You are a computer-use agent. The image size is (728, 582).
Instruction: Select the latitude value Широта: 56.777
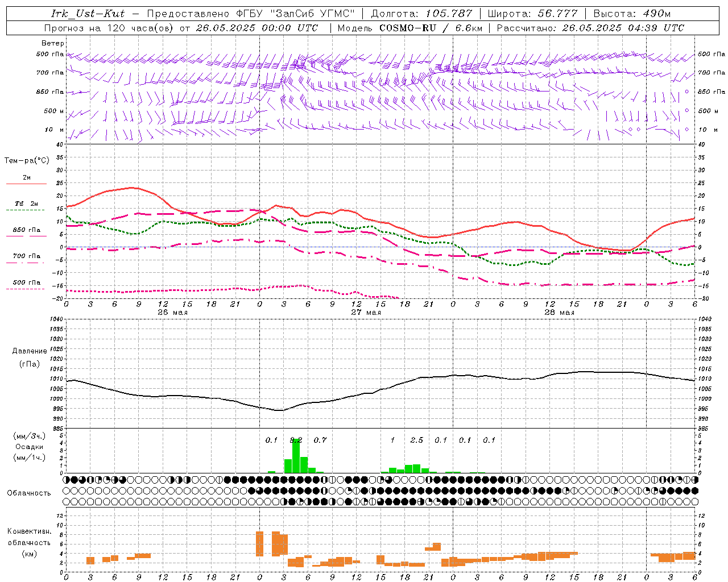[533, 14]
